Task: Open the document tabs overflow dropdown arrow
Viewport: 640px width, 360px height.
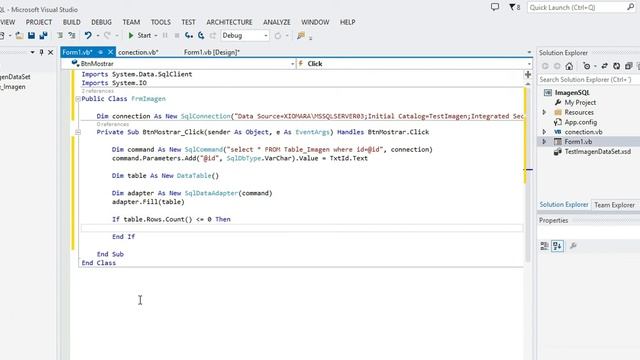Action: click(x=529, y=52)
